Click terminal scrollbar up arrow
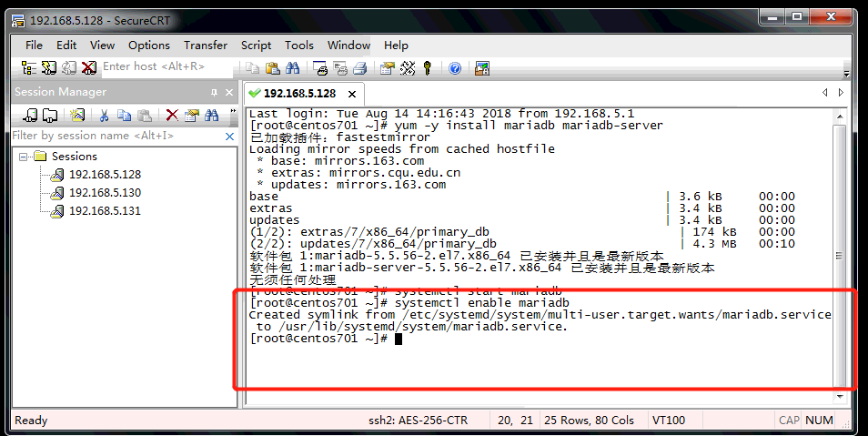The width and height of the screenshot is (868, 436). pos(840,117)
